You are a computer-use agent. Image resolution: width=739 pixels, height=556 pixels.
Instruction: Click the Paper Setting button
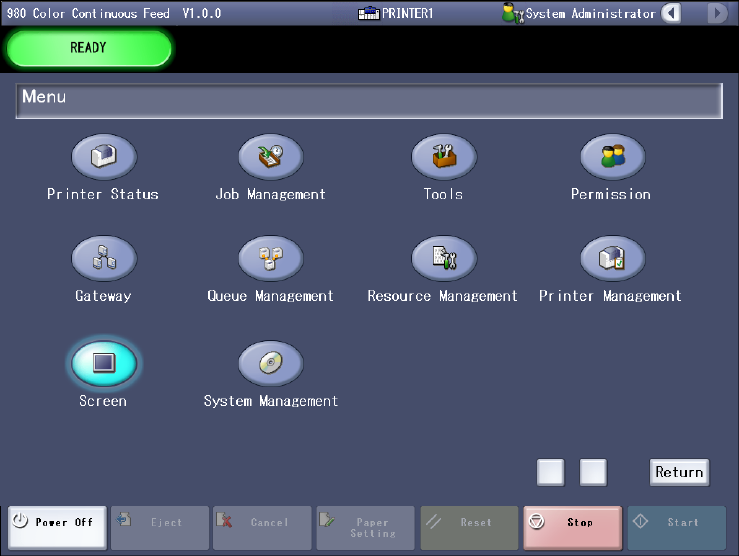point(365,527)
